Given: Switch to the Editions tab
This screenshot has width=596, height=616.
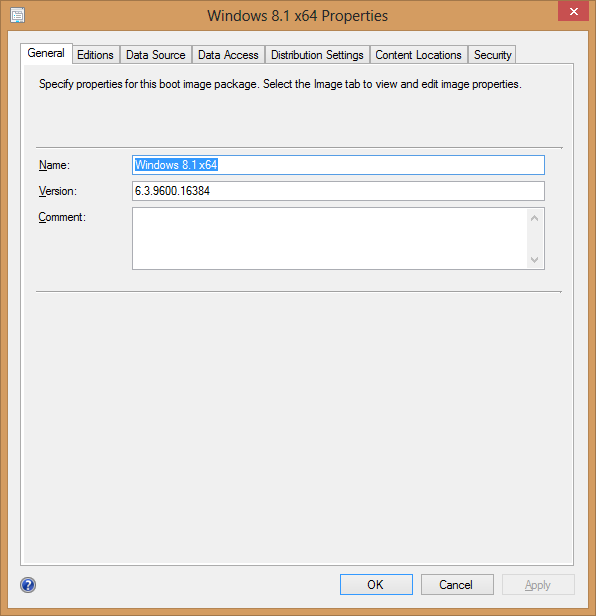Looking at the screenshot, I should click(95, 55).
